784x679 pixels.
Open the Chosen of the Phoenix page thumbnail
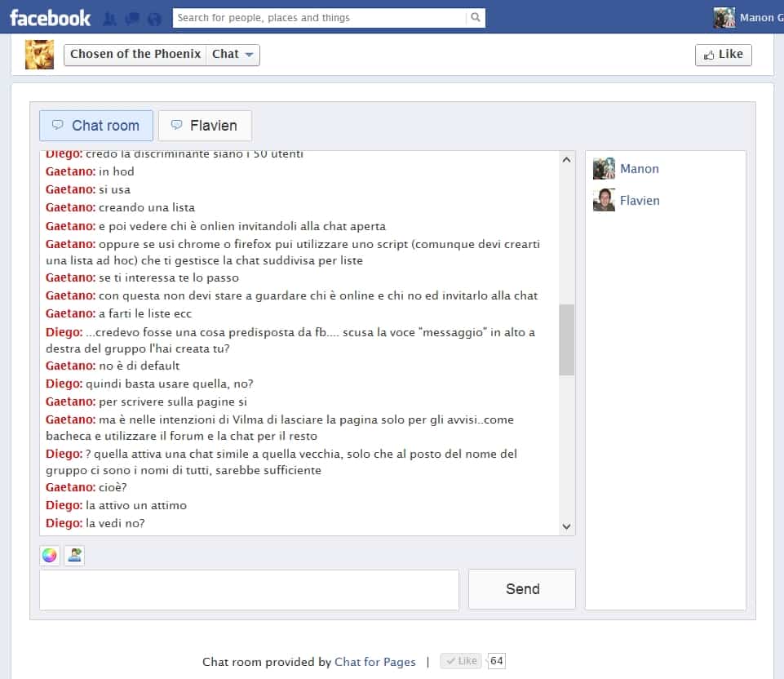pyautogui.click(x=39, y=54)
